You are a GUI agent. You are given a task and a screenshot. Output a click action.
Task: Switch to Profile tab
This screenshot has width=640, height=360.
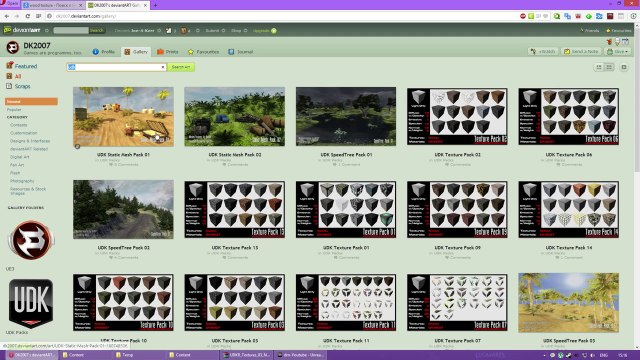pos(104,52)
